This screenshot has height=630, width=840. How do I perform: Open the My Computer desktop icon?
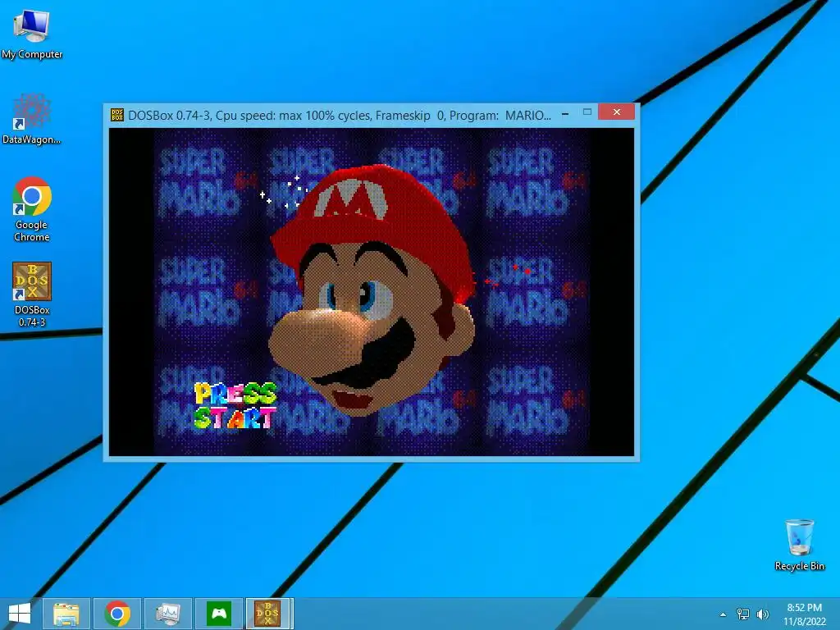click(x=32, y=34)
